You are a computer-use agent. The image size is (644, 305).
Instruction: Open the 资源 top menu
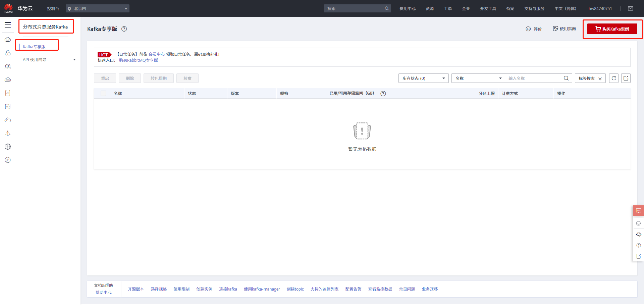tap(430, 8)
